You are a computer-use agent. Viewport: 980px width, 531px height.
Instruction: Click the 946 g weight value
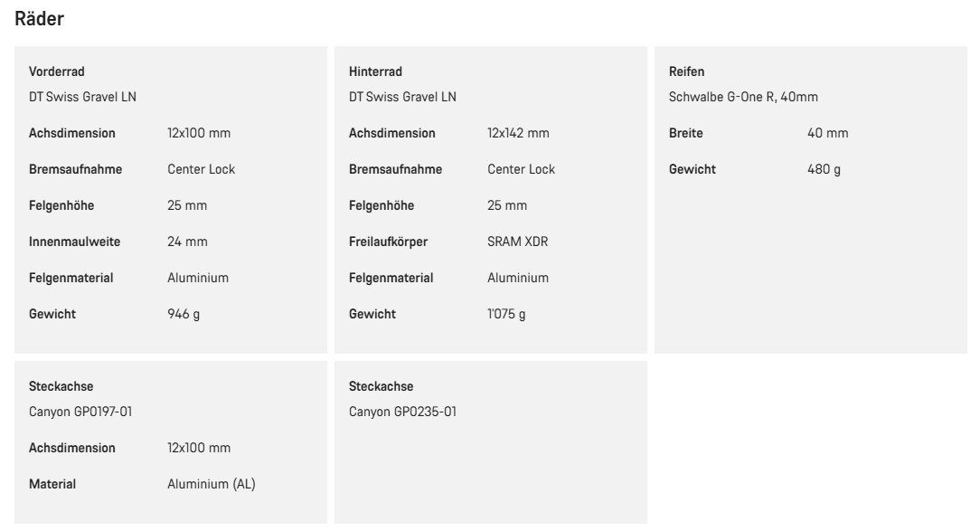coord(184,314)
